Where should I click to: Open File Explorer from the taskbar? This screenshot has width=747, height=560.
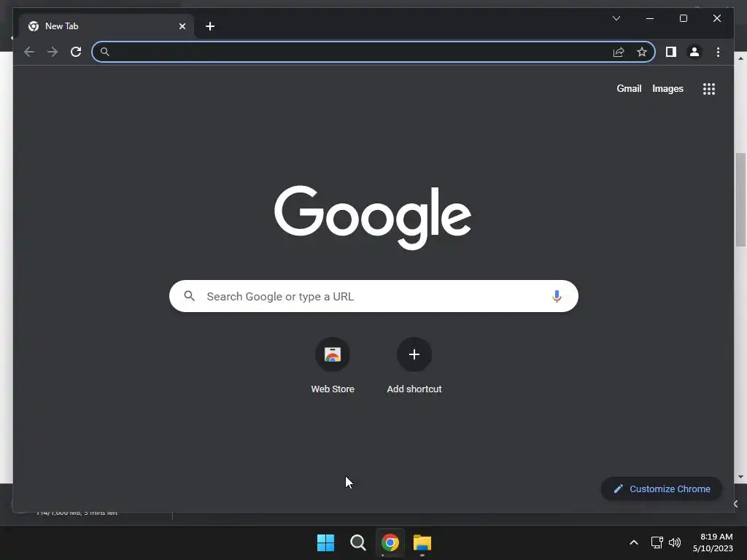click(x=422, y=542)
